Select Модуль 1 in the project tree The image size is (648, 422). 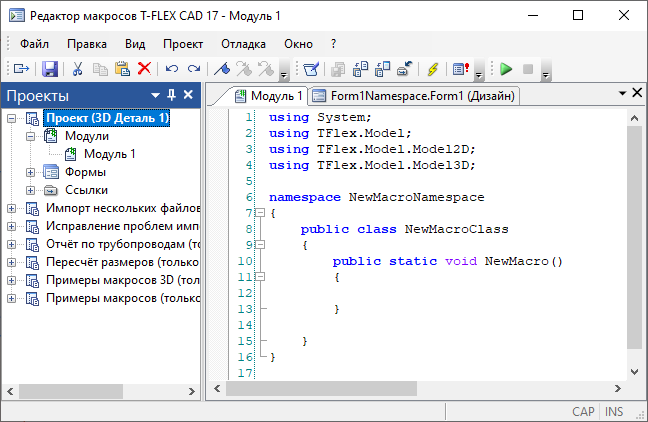[109, 154]
